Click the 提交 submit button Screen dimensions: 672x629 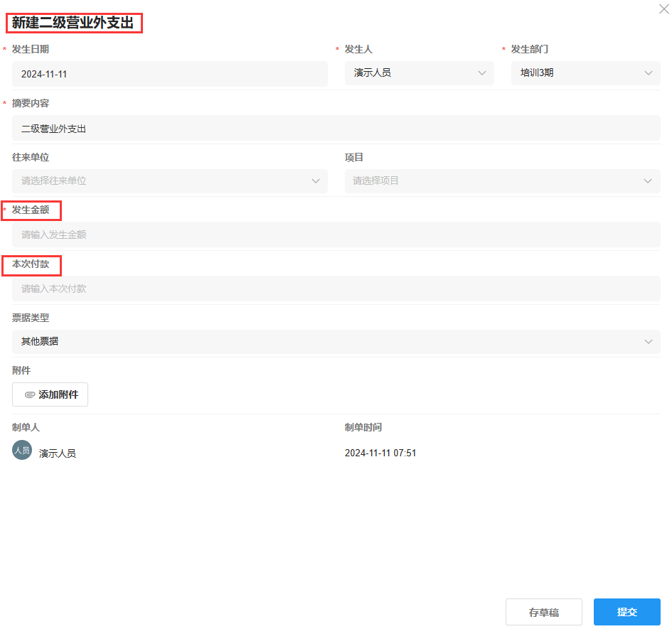(x=626, y=611)
